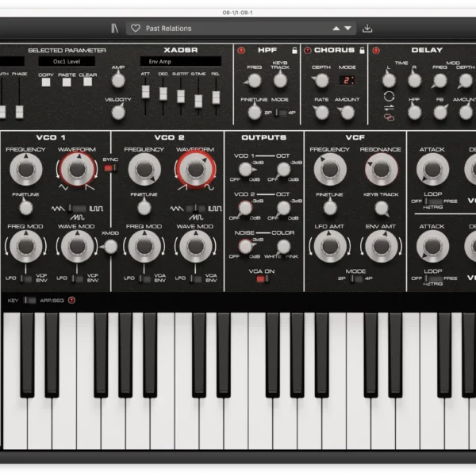Click the delay ping-pong arrows icon
This screenshot has height=476, width=476.
tap(389, 107)
